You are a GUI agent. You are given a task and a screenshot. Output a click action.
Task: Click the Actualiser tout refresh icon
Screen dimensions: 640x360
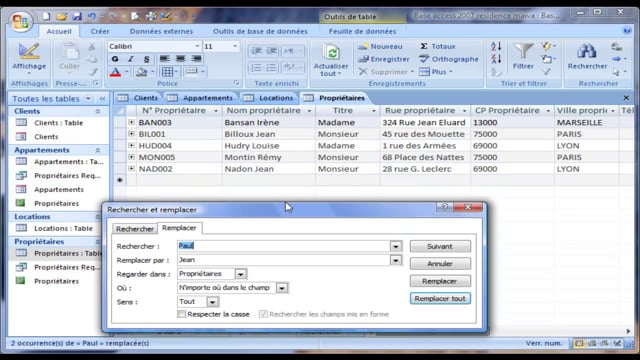click(x=332, y=53)
